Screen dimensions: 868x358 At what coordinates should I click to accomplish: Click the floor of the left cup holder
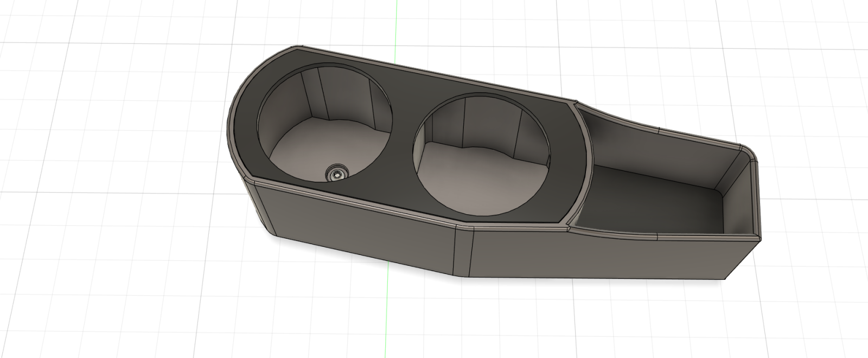[320, 149]
